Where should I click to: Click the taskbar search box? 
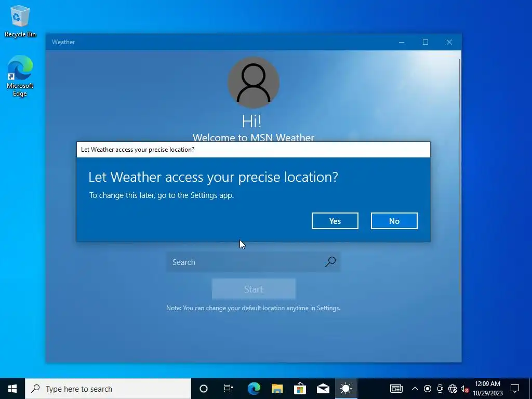(x=108, y=389)
